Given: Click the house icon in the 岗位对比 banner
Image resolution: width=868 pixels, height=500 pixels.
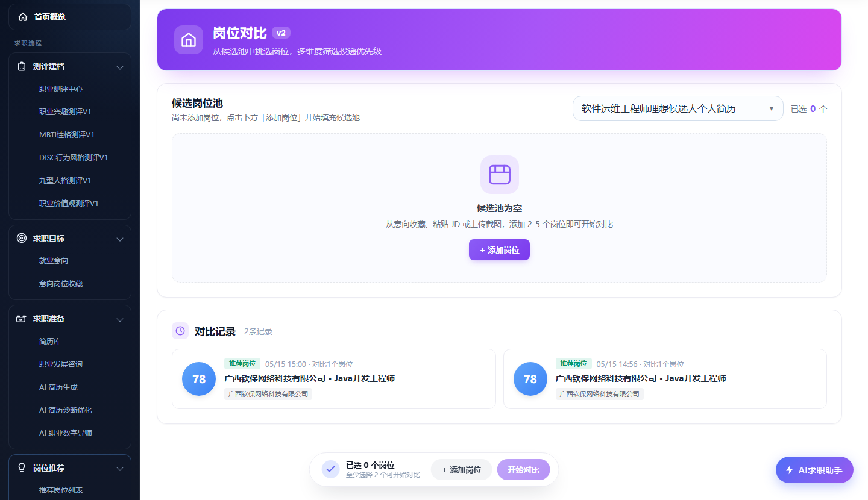Looking at the screenshot, I should (189, 40).
